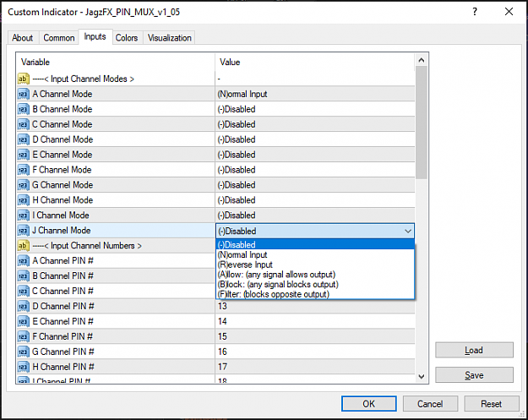Save the current input settings
The height and width of the screenshot is (420, 528).
(474, 375)
